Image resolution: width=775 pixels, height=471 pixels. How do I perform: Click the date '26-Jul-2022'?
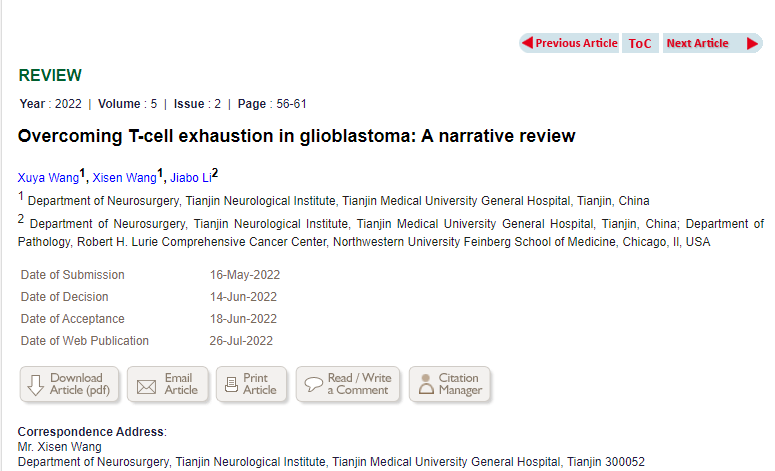click(241, 341)
